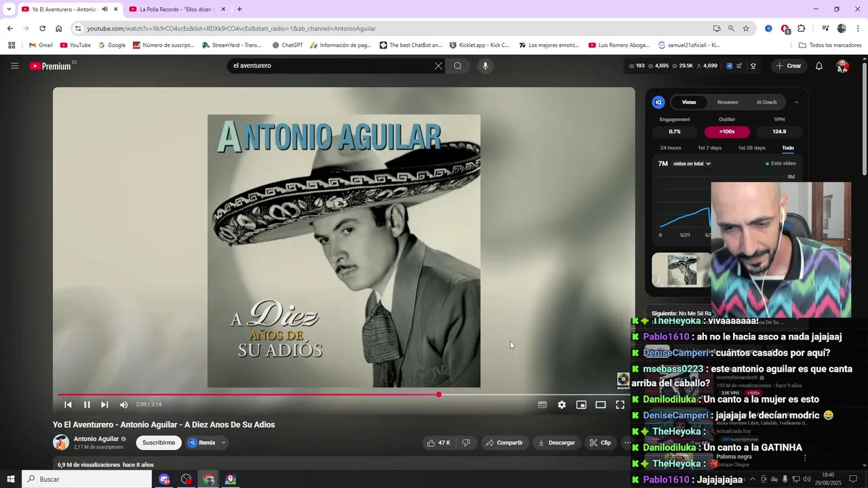The height and width of the screenshot is (488, 868).
Task: Open Chrome in the taskbar
Action: point(209,479)
